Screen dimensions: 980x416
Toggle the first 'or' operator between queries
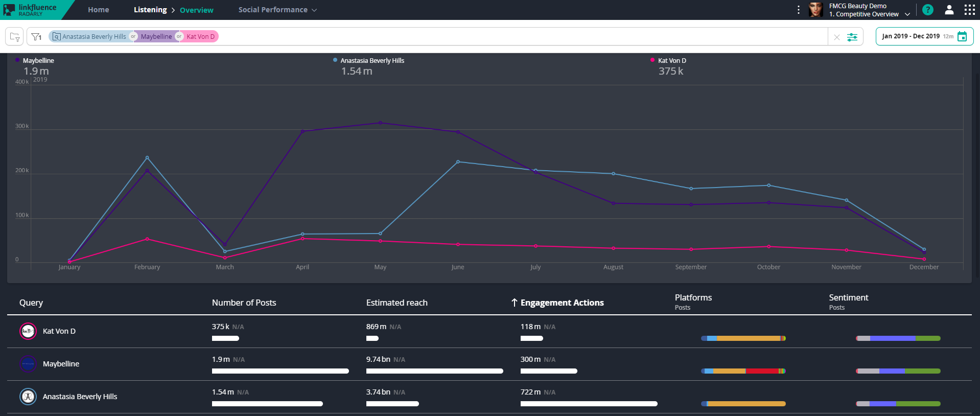(x=133, y=36)
